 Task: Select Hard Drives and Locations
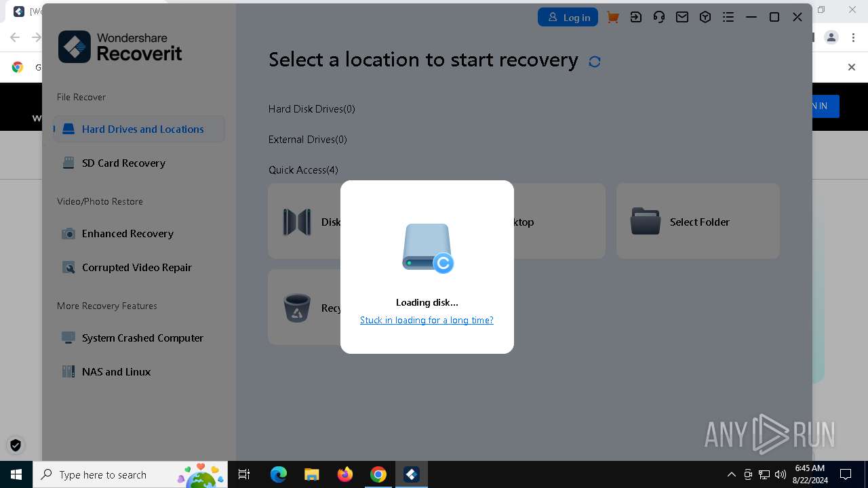(139, 129)
